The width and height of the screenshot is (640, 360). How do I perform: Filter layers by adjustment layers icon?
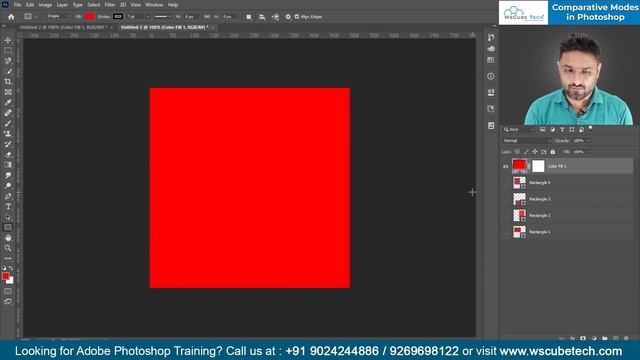(552, 129)
